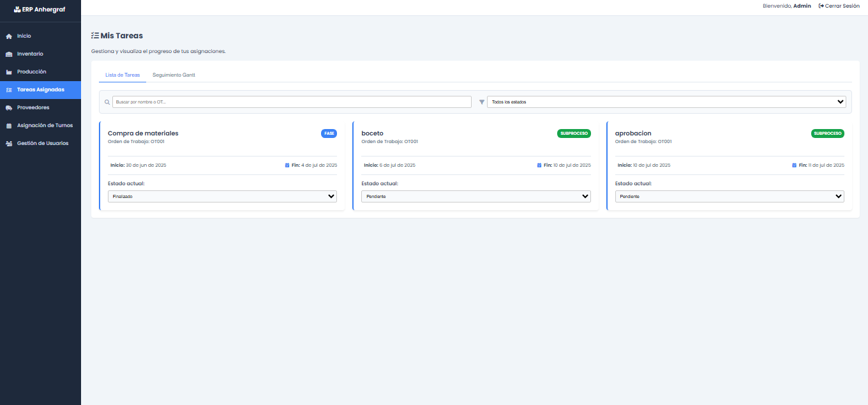Screen dimensions: 868x405
Task: Open status dropdown for Compra de materiales
Action: (x=222, y=197)
